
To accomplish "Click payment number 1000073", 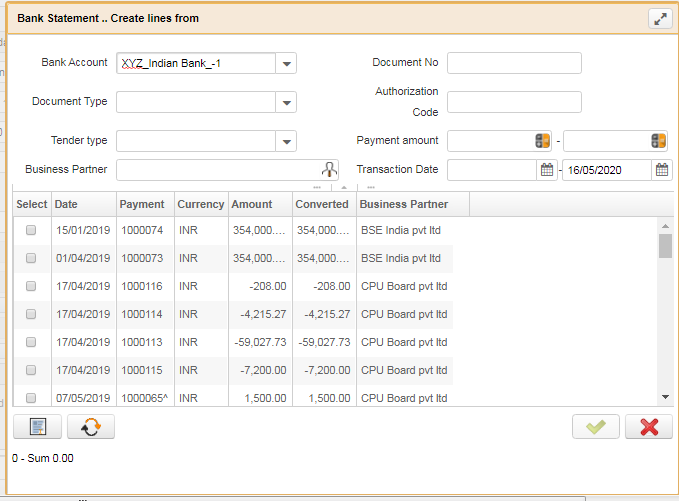I will 142,259.
